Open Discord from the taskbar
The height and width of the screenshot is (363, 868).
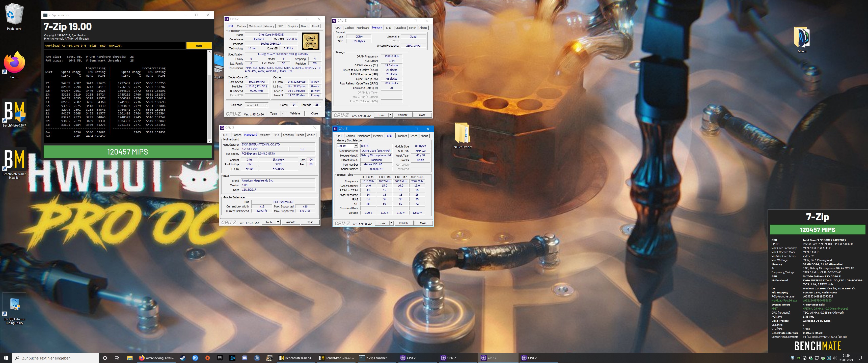pos(245,358)
